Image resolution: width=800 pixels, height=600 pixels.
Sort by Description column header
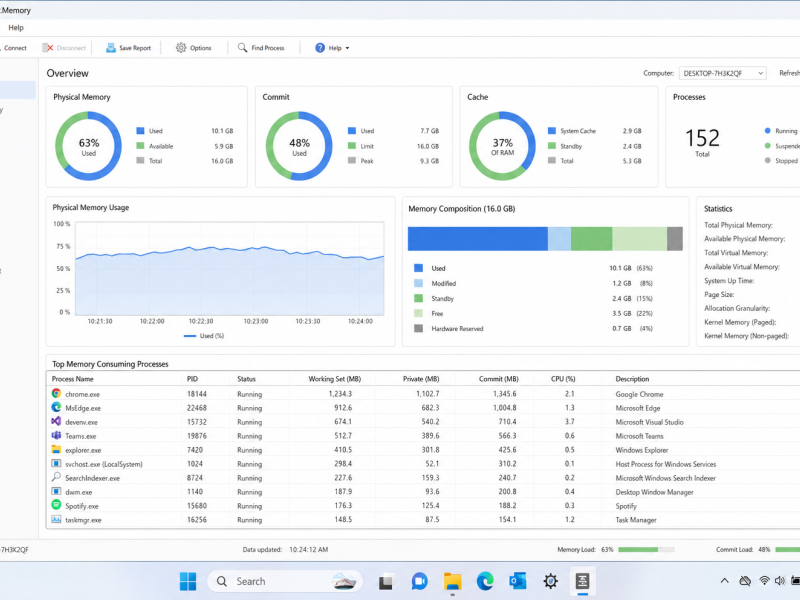(x=632, y=379)
